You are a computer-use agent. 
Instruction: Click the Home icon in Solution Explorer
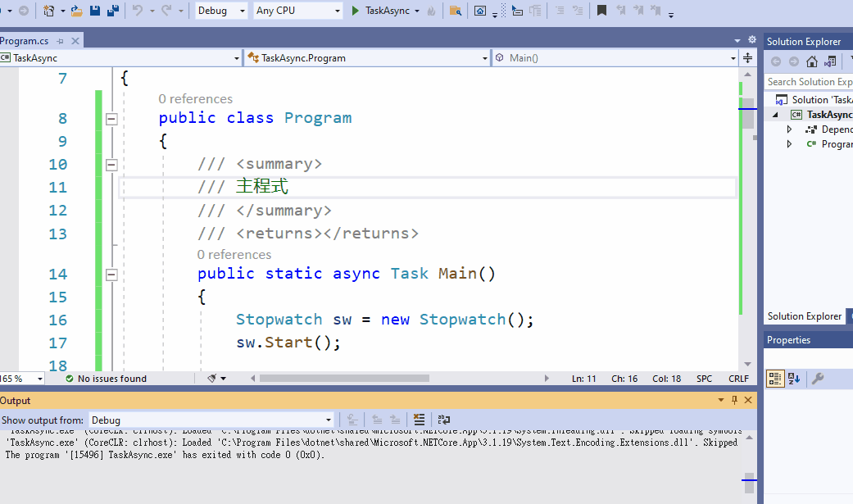[811, 61]
